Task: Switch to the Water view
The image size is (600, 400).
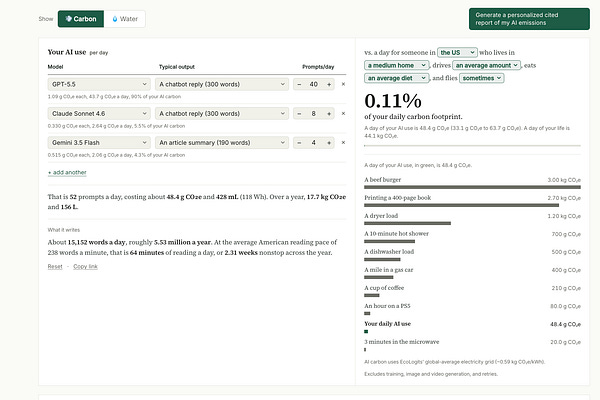Action: pyautogui.click(x=125, y=19)
